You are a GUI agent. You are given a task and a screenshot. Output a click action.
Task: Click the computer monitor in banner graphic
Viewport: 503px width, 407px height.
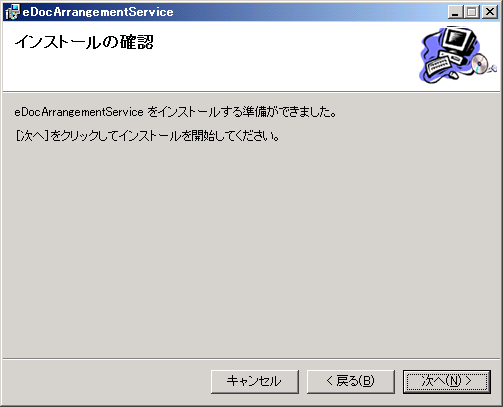459,41
